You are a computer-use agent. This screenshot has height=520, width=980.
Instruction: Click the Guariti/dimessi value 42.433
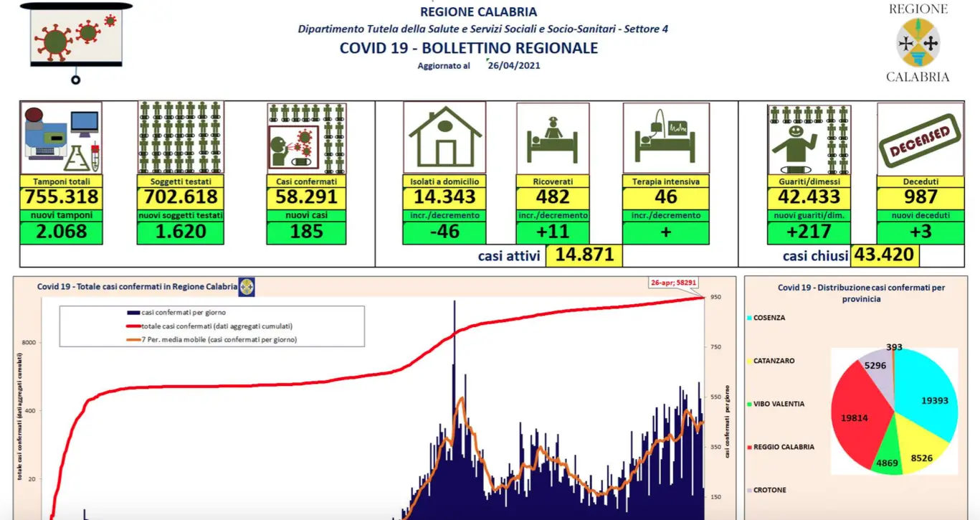pos(809,198)
